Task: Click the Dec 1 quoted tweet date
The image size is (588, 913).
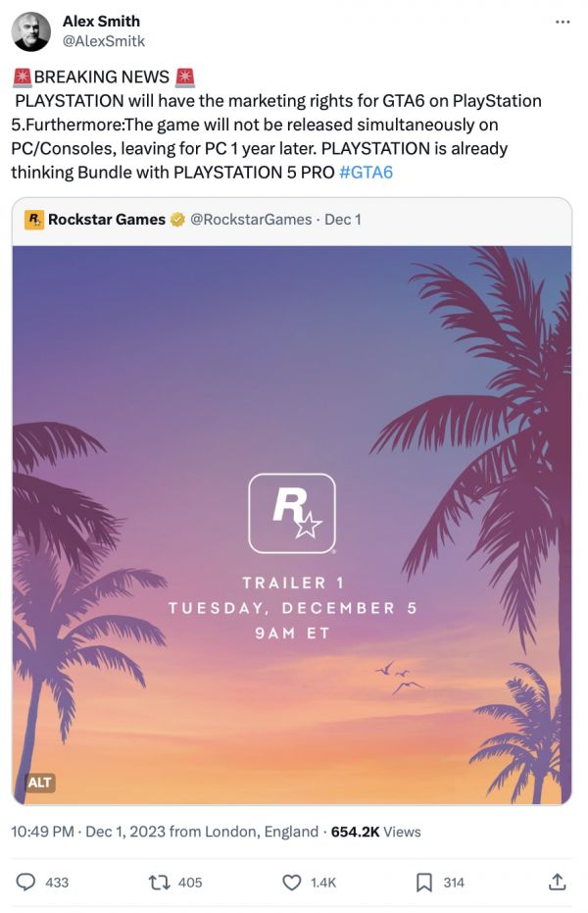Action: click(x=343, y=220)
